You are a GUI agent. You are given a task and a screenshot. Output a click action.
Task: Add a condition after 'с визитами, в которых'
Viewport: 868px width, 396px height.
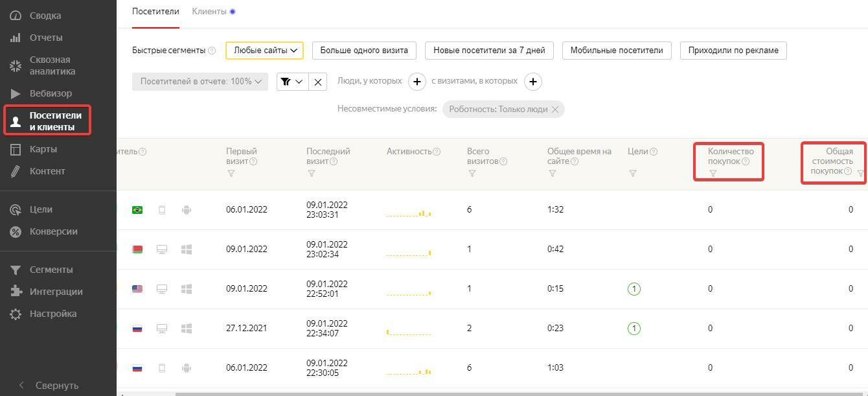(x=532, y=82)
